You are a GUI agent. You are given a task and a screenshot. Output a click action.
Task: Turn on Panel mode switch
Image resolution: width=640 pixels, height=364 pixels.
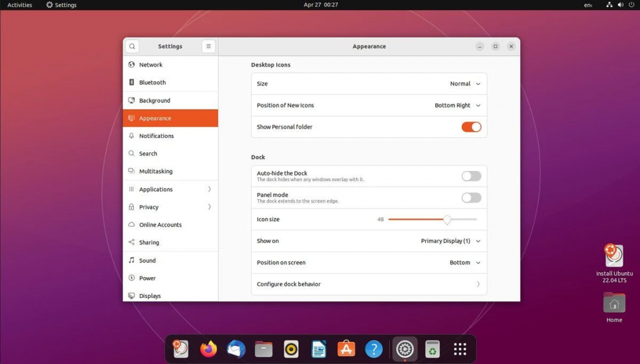click(x=471, y=198)
